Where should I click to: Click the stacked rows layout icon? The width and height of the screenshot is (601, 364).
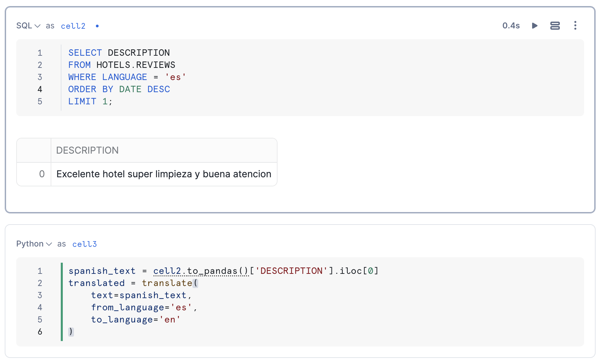pos(555,26)
